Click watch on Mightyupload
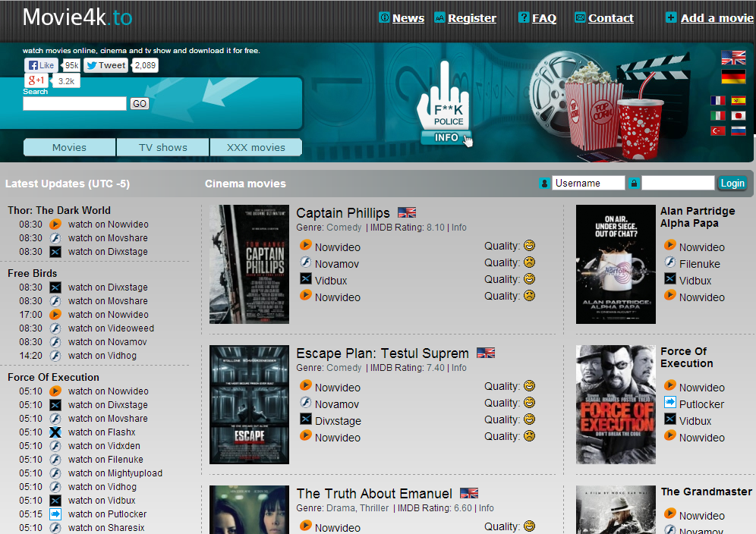This screenshot has width=756, height=534. click(x=115, y=473)
